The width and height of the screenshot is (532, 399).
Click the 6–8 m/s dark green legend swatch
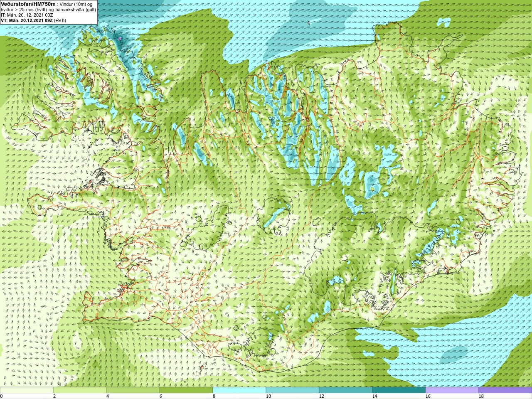pos(186,390)
